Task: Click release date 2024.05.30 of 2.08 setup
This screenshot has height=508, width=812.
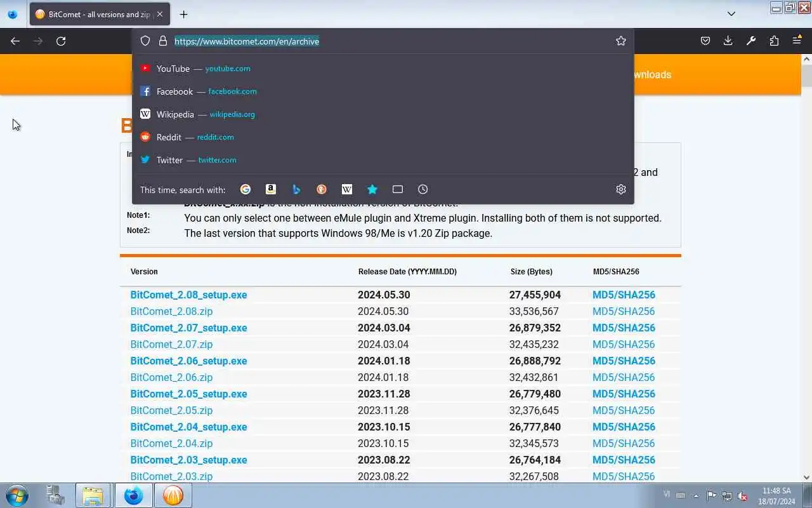Action: (384, 295)
